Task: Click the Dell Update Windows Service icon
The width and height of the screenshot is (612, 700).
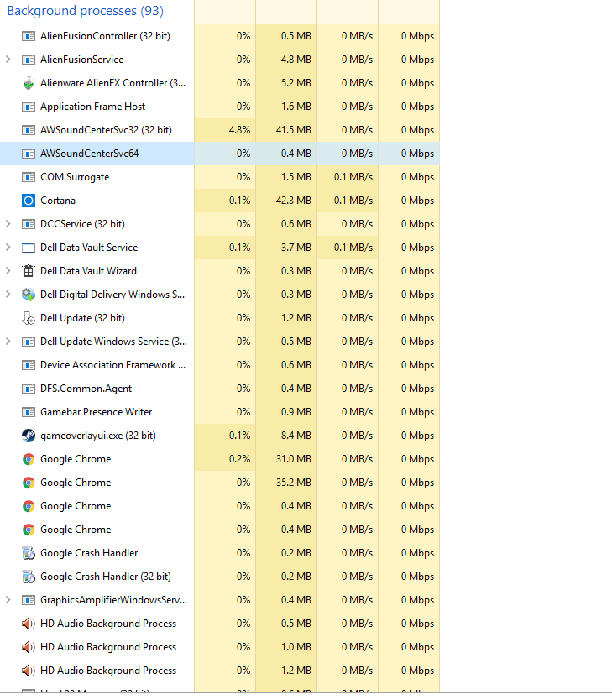Action: [x=28, y=342]
